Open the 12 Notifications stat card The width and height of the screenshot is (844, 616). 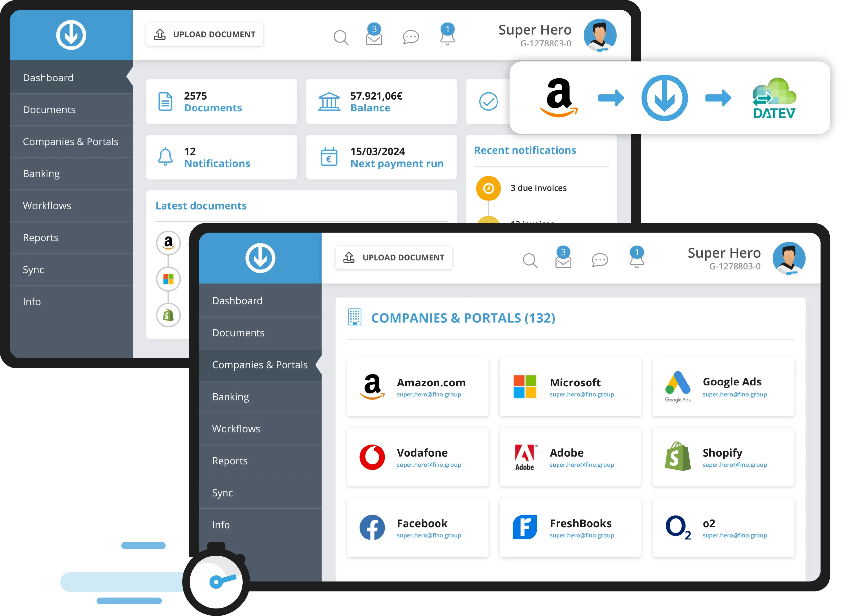point(222,157)
